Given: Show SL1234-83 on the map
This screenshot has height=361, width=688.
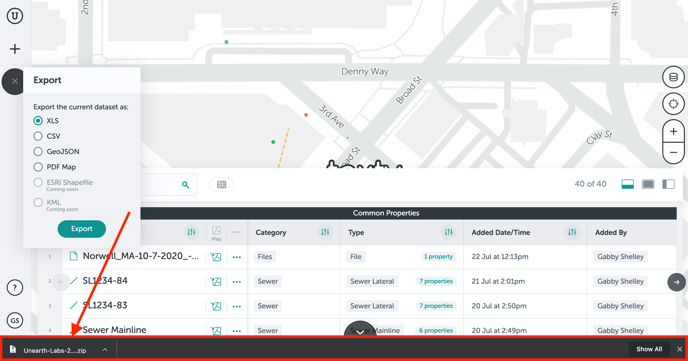Looking at the screenshot, I should (x=216, y=306).
